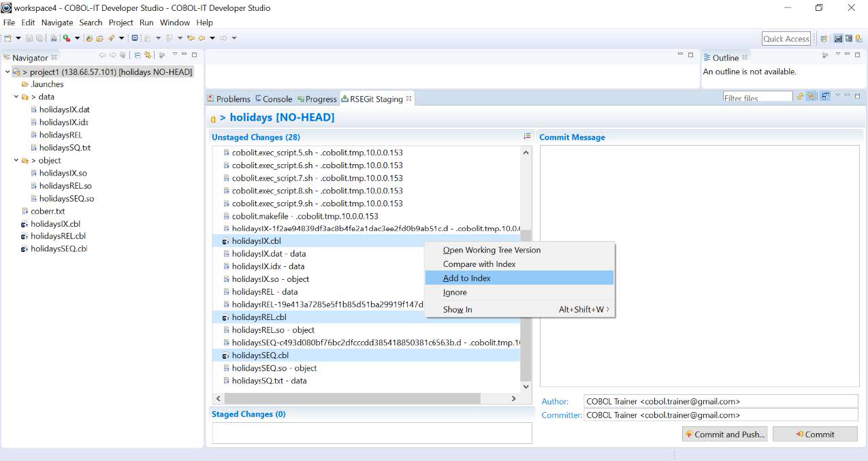
Task: Toggle the link with selection icon in staging
Action: 811,97
